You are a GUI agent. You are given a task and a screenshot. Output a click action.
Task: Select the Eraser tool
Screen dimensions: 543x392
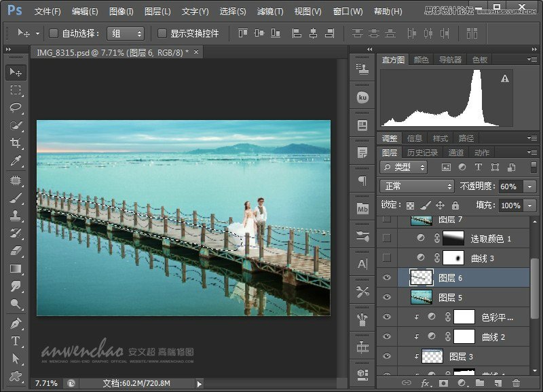click(x=16, y=251)
